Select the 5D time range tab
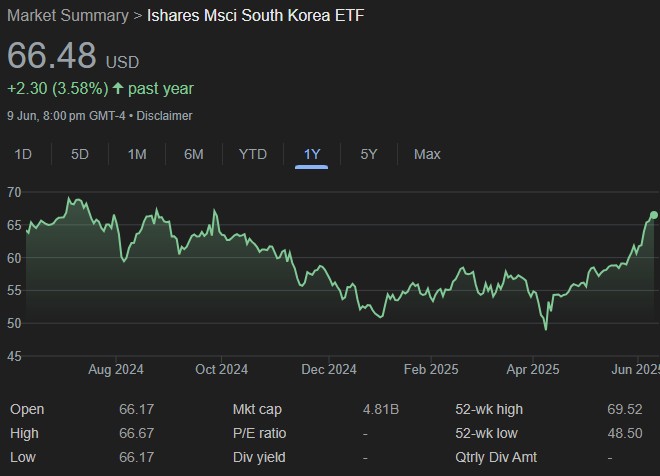 click(80, 154)
